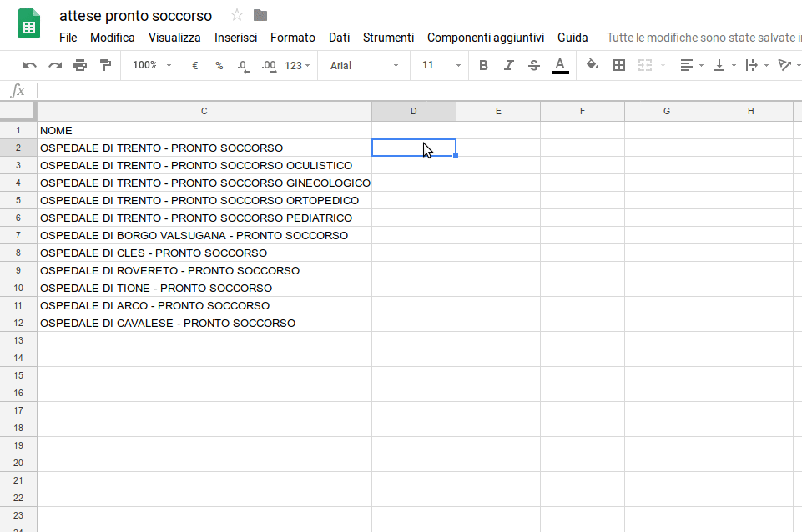The height and width of the screenshot is (532, 802).
Task: Click the Undo arrow icon
Action: pos(30,65)
